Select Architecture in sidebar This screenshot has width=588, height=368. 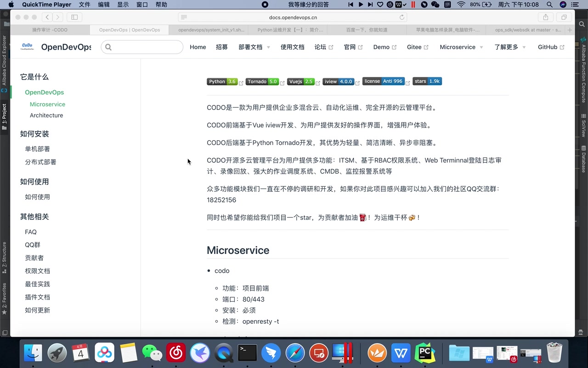(x=46, y=115)
